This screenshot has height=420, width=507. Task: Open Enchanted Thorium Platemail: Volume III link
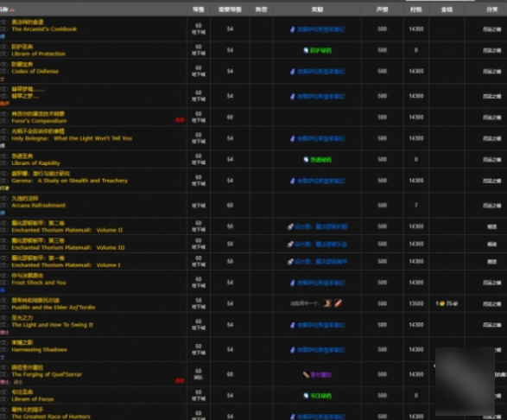[68, 248]
